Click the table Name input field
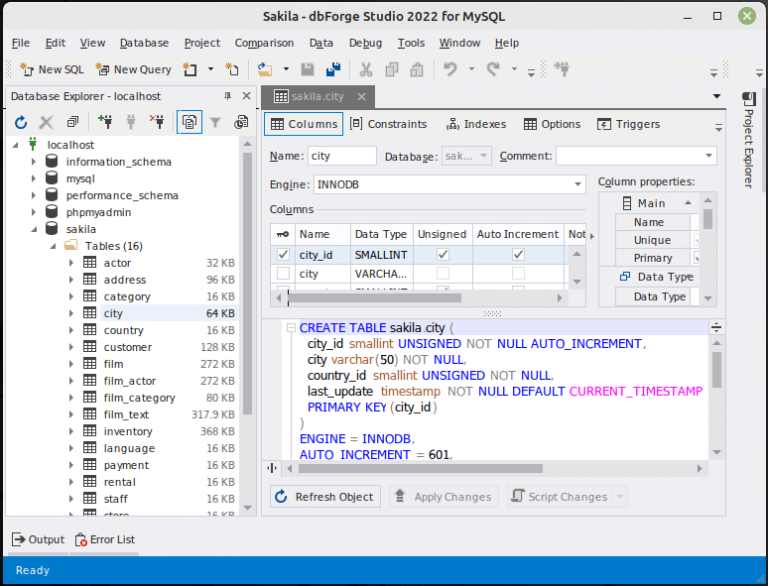The image size is (768, 586). (341, 156)
